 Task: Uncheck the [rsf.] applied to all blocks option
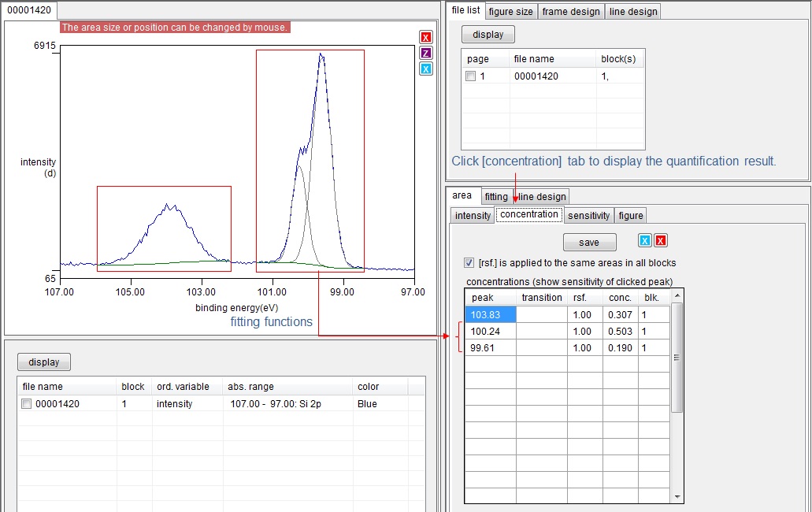pos(470,262)
